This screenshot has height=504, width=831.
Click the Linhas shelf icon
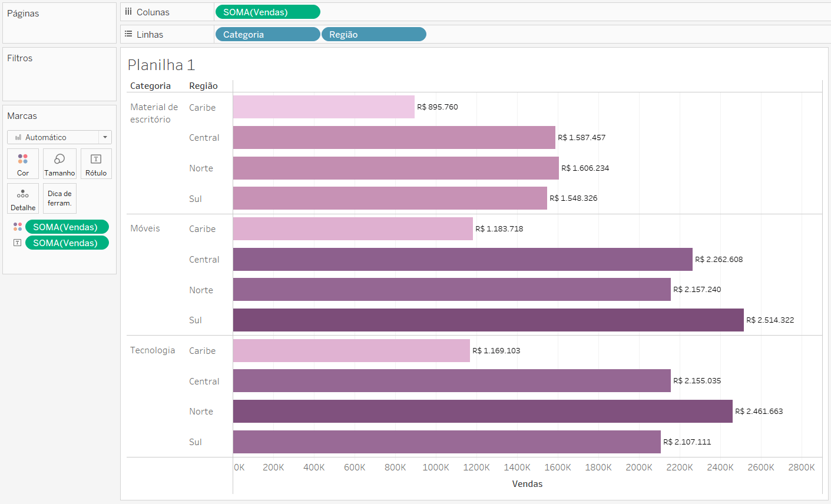pos(128,34)
